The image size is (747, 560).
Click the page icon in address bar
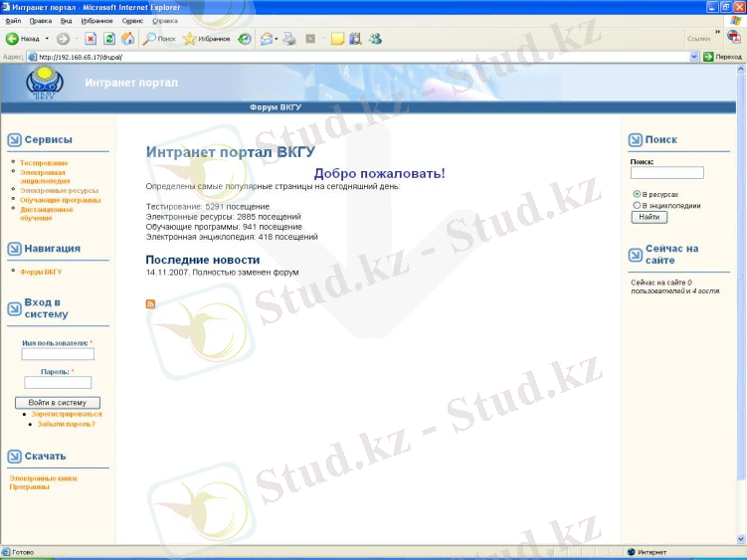tap(33, 57)
